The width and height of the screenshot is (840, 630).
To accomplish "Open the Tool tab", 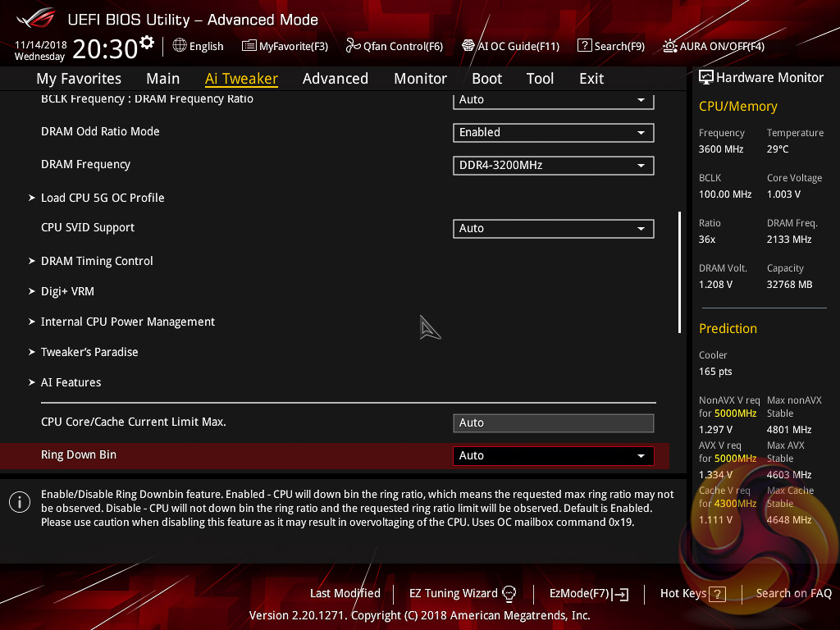I will coord(540,79).
